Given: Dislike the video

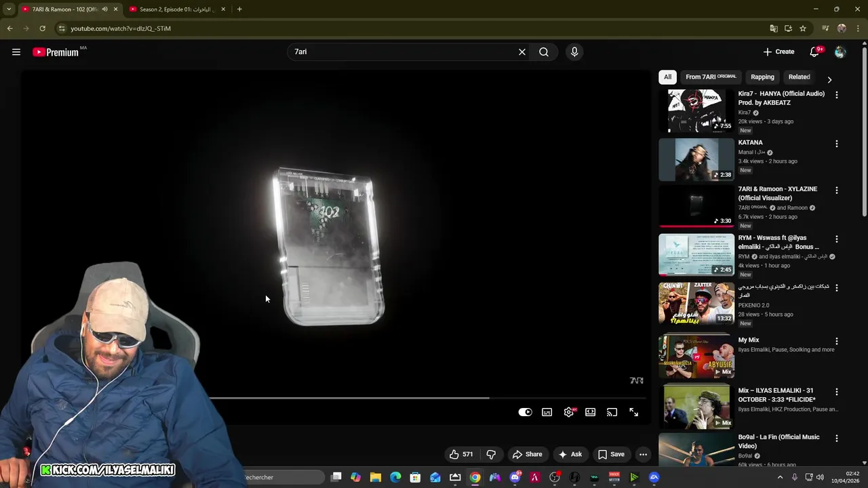Looking at the screenshot, I should tap(492, 455).
